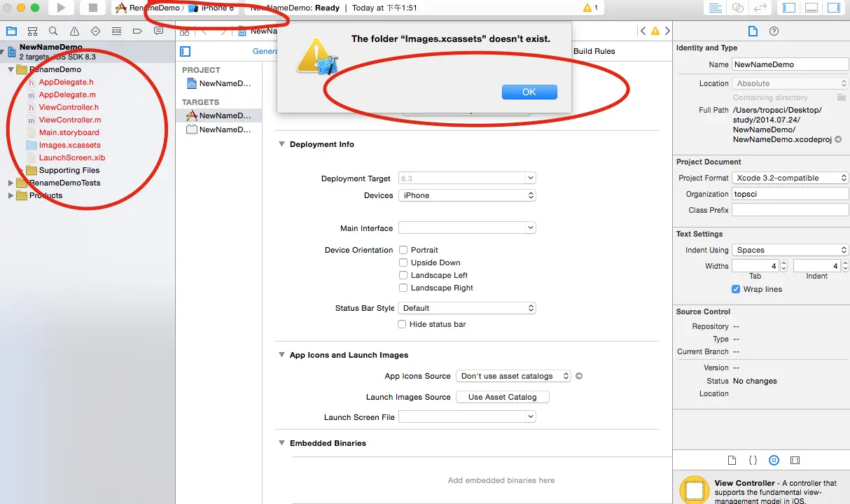Open Project Format dropdown
The image size is (850, 504).
pyautogui.click(x=790, y=178)
